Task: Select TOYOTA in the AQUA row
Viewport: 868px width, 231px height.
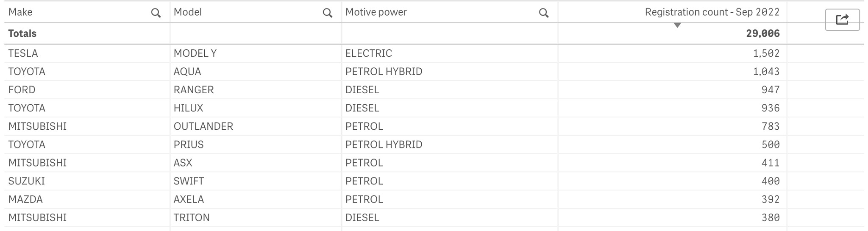Action: 27,72
